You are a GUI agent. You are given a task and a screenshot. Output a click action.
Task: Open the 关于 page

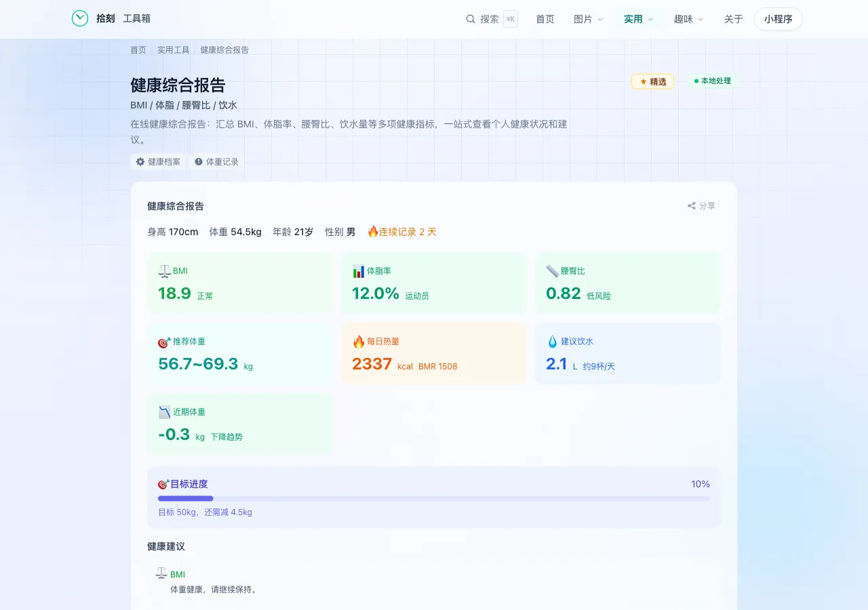[x=734, y=19]
